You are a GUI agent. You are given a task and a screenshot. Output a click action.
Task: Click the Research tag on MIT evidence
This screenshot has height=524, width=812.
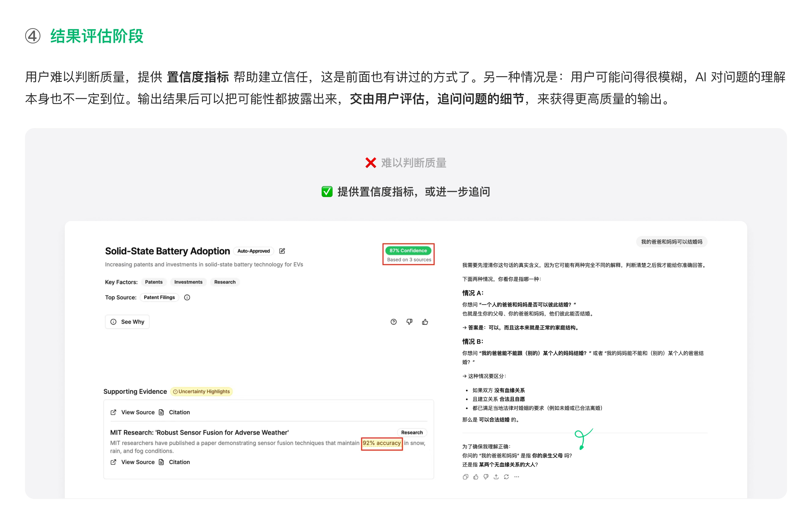(412, 432)
